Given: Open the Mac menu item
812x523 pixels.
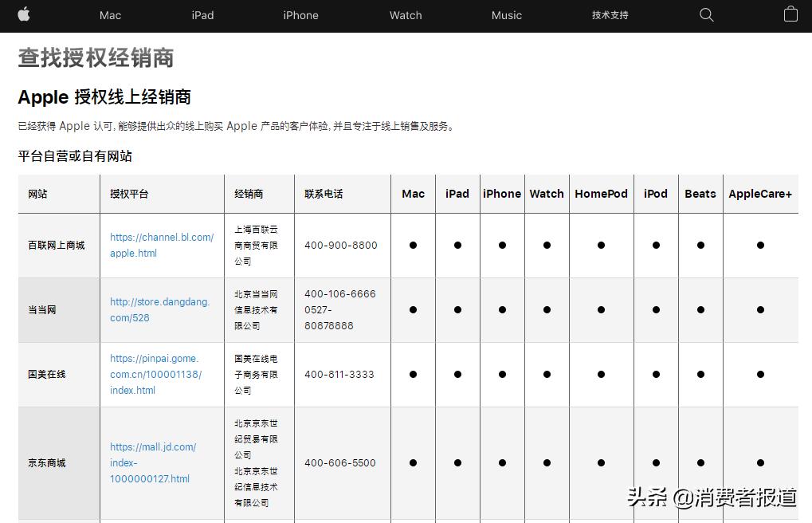Looking at the screenshot, I should [x=110, y=15].
